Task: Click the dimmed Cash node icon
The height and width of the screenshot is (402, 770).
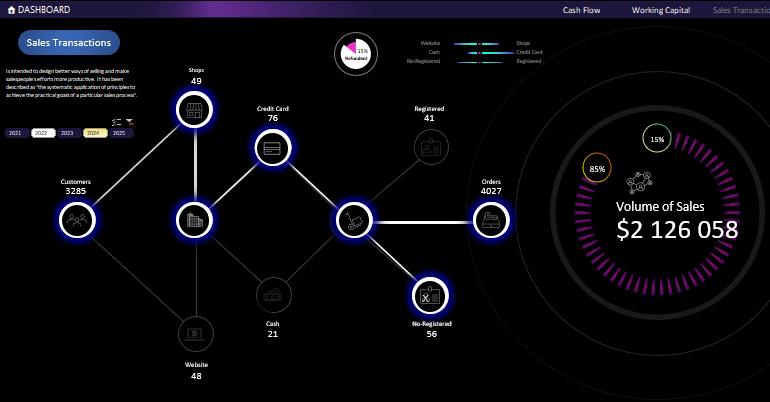Action: pyautogui.click(x=272, y=295)
